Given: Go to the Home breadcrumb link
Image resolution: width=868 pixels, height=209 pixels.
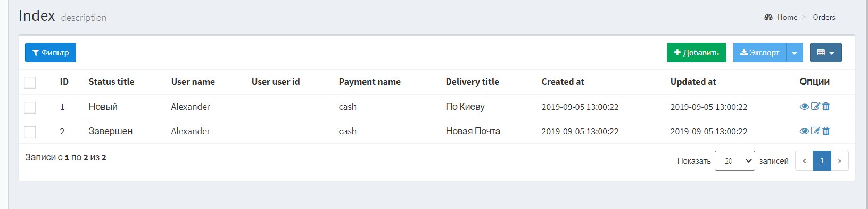Looking at the screenshot, I should coord(787,17).
